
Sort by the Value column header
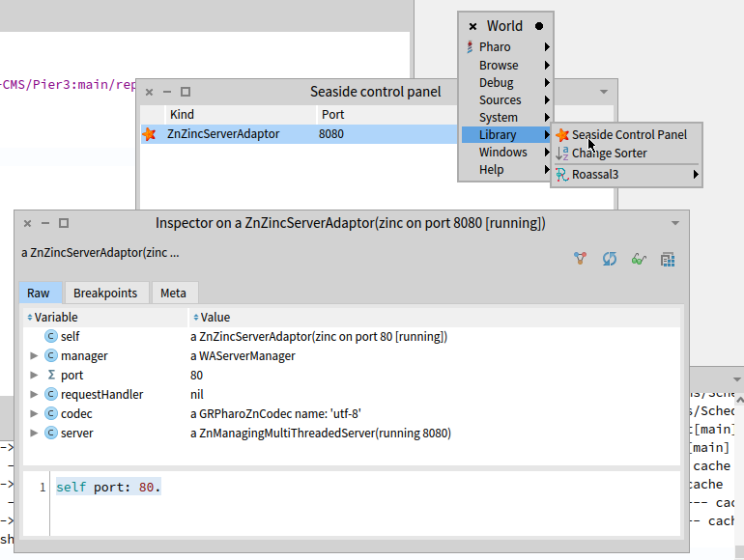click(x=434, y=318)
